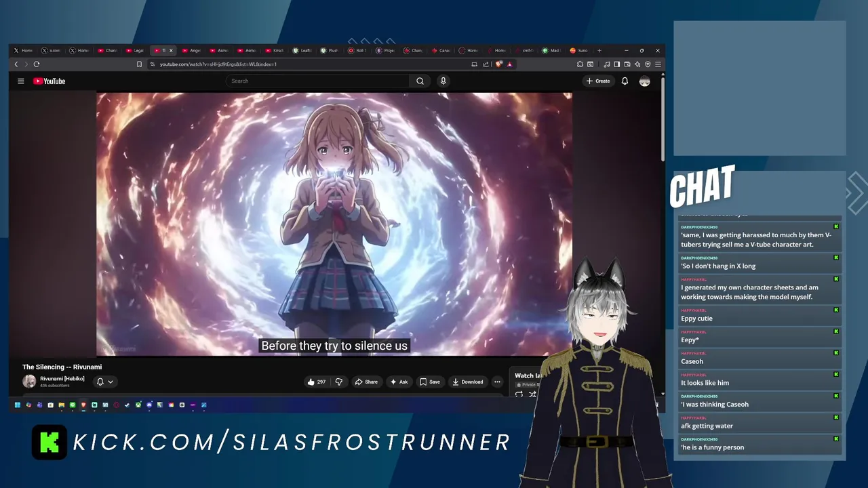Go forward in browser
This screenshot has width=868, height=488.
coord(26,64)
